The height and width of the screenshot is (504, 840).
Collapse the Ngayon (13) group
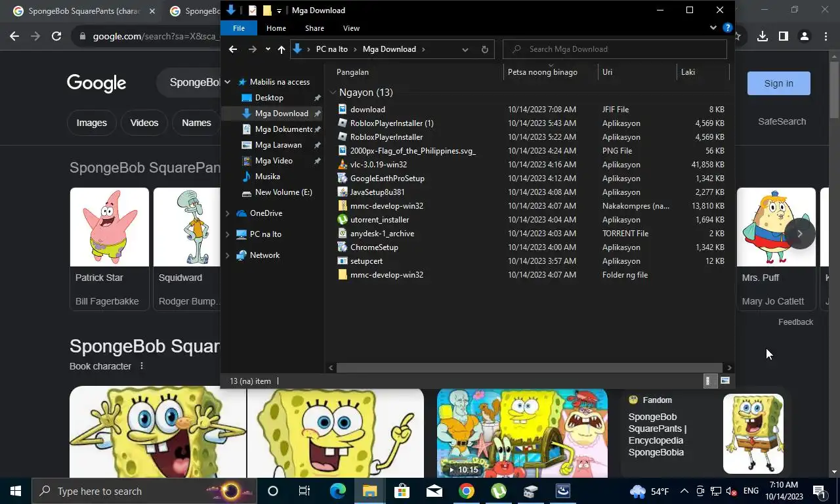click(x=333, y=93)
